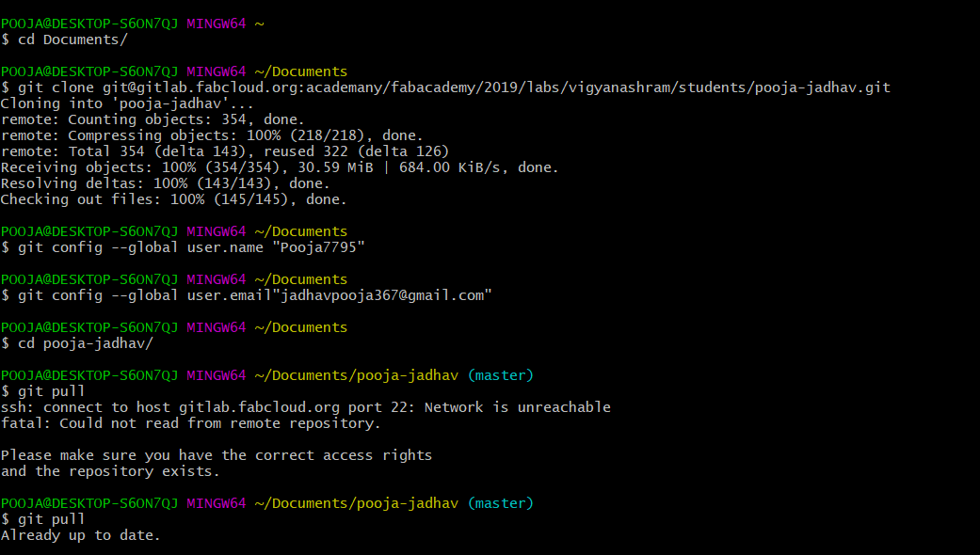Click the 'remote: Counting objects: 354, done.' line
Image resolution: width=980 pixels, height=555 pixels.
[x=153, y=119]
